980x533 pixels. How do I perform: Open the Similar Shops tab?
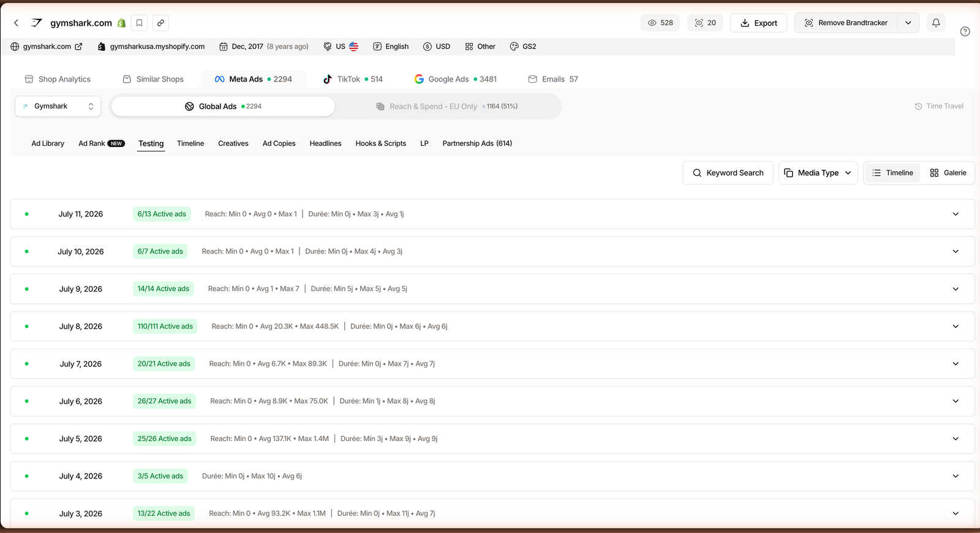click(153, 79)
